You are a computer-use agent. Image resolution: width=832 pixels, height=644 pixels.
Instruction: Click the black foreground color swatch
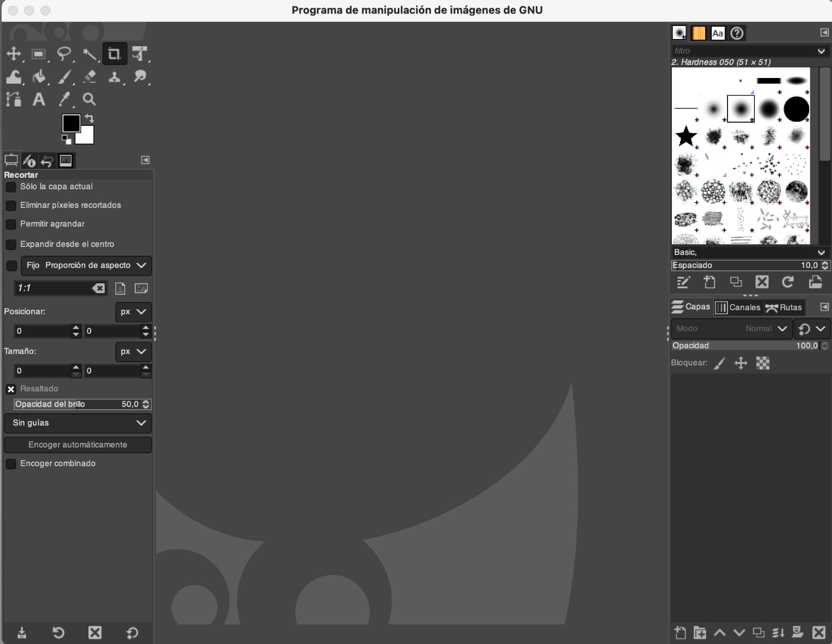71,123
